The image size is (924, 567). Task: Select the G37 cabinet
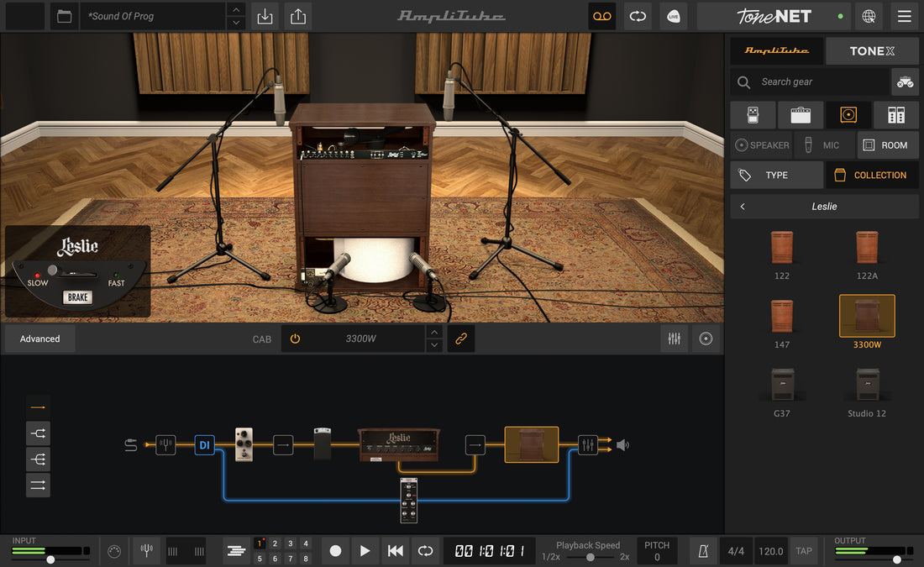pyautogui.click(x=782, y=392)
